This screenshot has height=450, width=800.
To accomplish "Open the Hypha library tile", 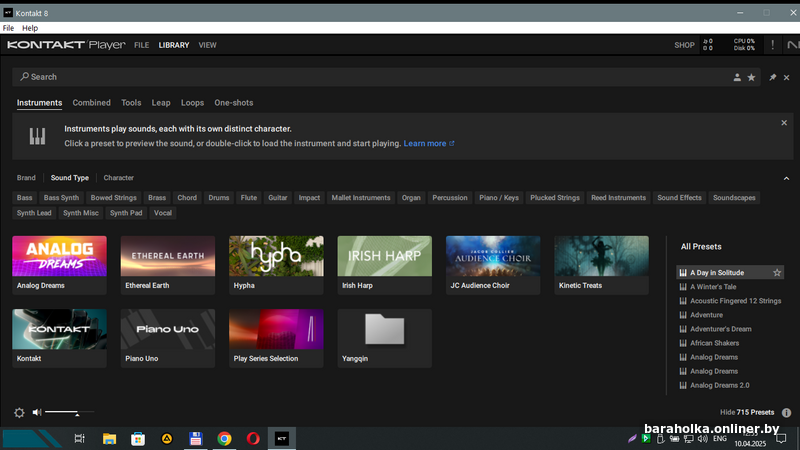I will point(276,265).
